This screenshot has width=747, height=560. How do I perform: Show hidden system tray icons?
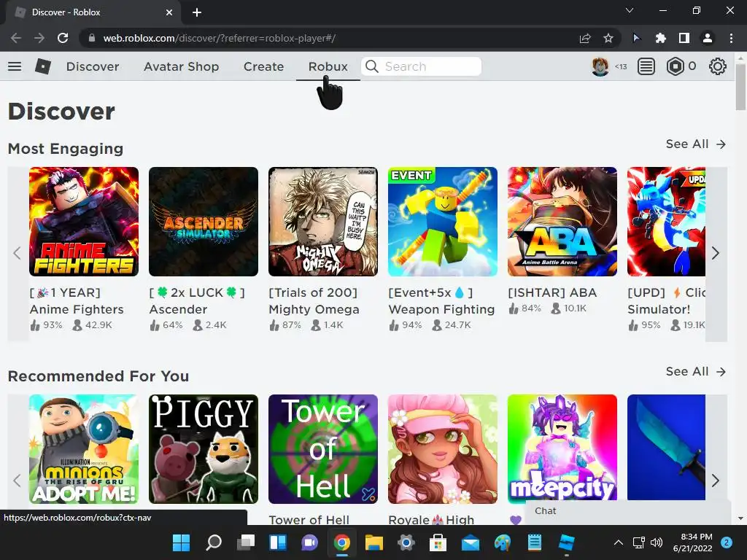pos(619,542)
